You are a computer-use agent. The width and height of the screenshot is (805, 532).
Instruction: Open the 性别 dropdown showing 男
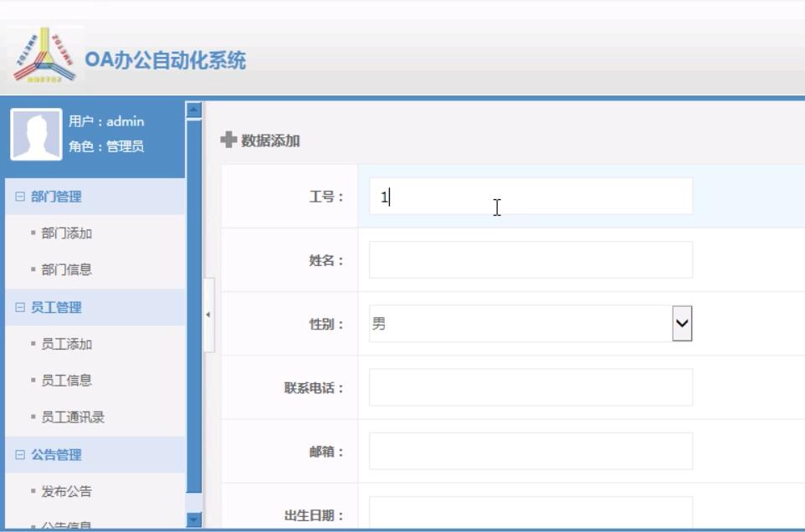click(531, 324)
